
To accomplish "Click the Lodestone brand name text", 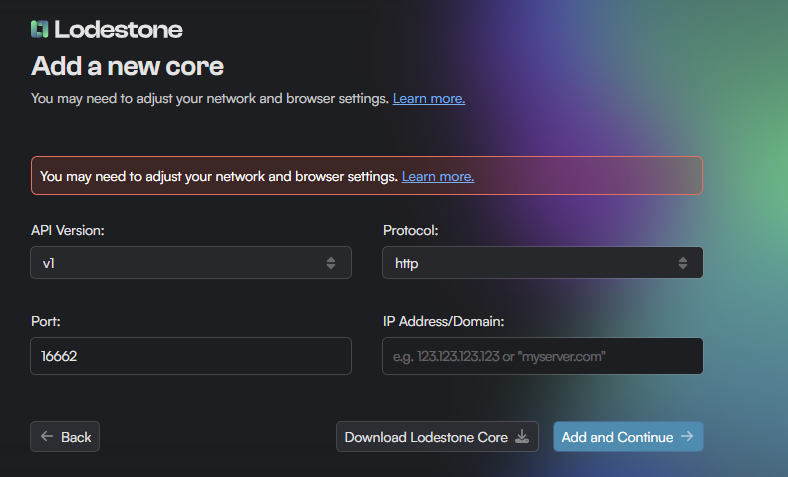I will tap(118, 30).
